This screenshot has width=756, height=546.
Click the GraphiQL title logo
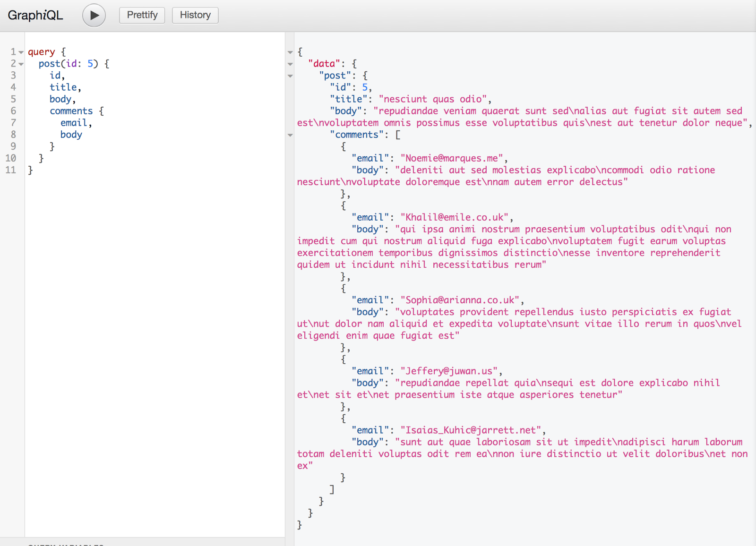(35, 15)
